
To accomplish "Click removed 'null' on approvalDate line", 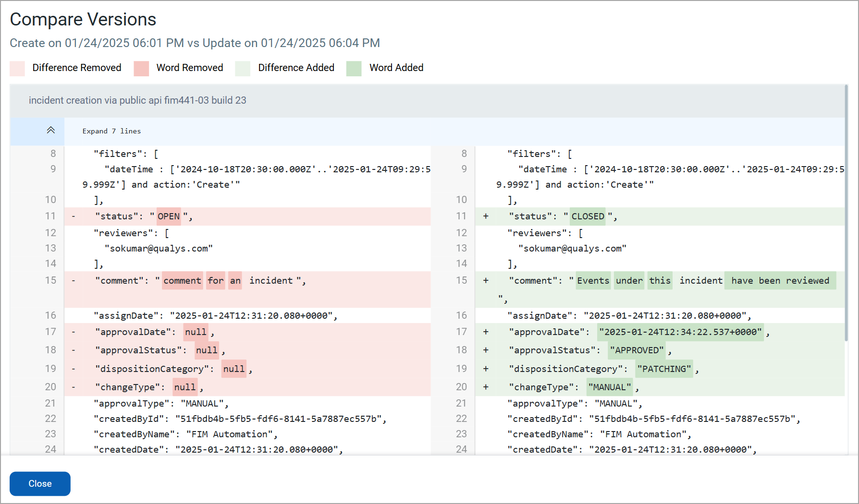I will coord(196,332).
